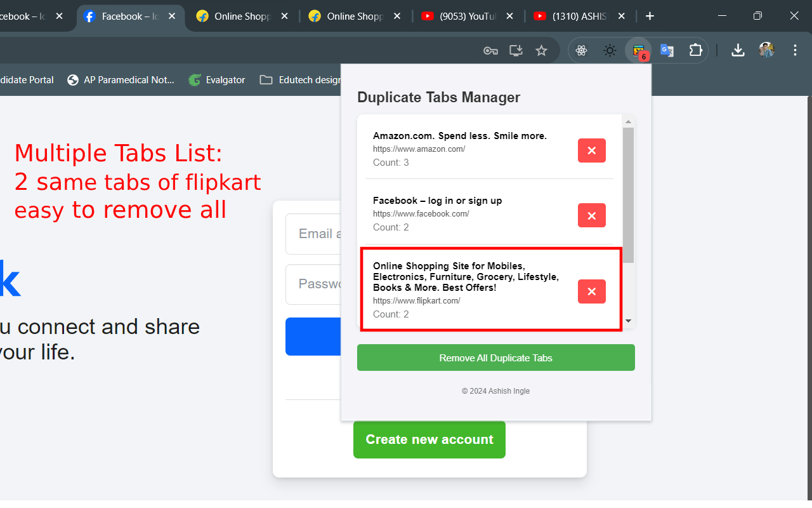Remove Facebook duplicate tabs with red X
The image size is (812, 508).
592,215
